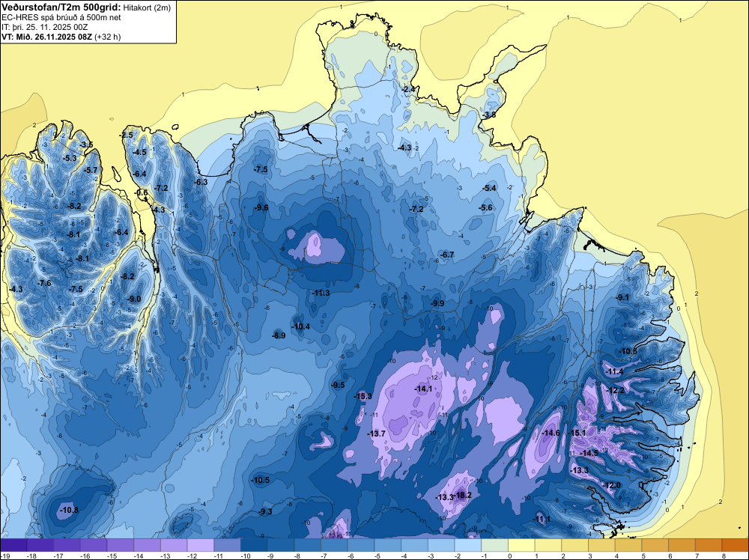The height and width of the screenshot is (560, 749).
Task: Click the temperature value '-14.5'
Action: point(589,453)
